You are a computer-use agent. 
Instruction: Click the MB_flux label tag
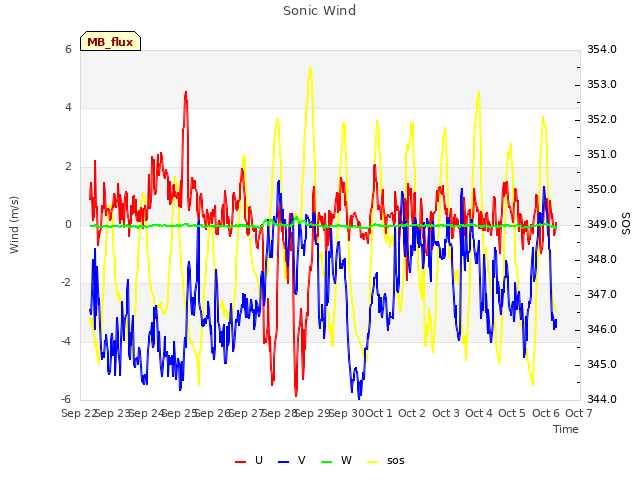pyautogui.click(x=110, y=41)
